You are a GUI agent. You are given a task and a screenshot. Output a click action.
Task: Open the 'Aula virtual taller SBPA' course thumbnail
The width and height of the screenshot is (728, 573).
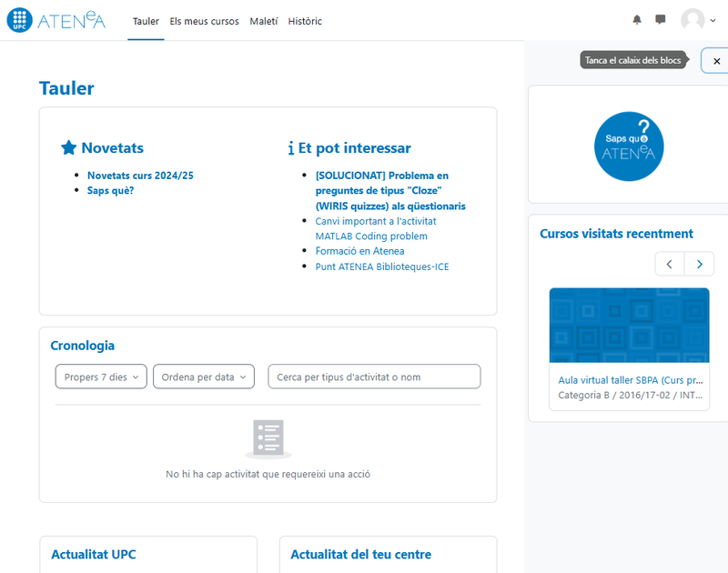point(629,326)
